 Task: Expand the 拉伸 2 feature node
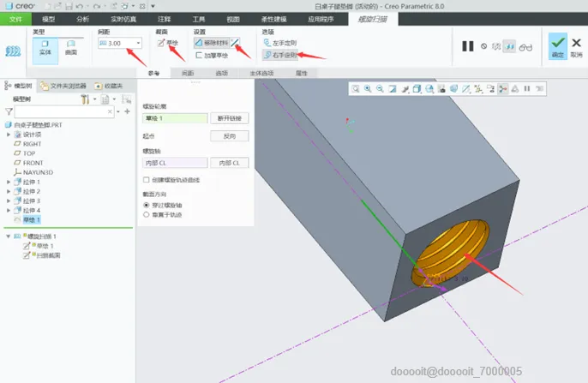coord(9,191)
